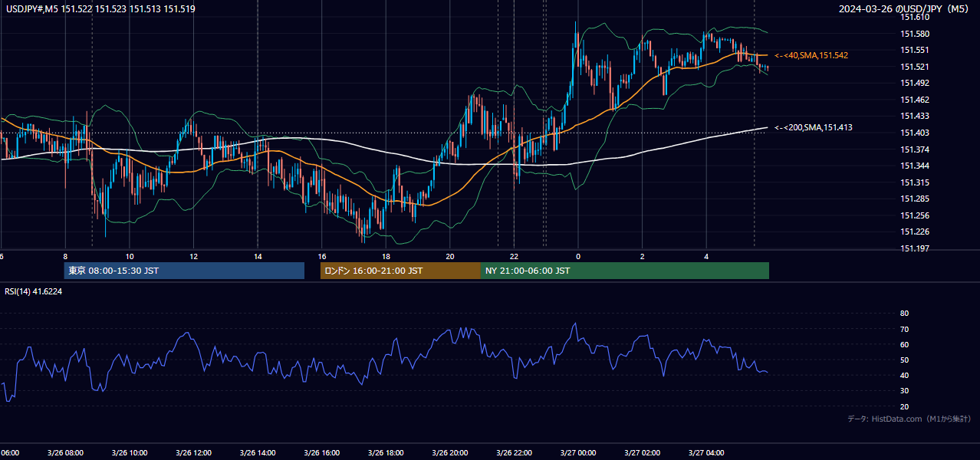Select the 40 SMA 151.542 label
Viewport: 980px width, 460px height.
pos(811,55)
